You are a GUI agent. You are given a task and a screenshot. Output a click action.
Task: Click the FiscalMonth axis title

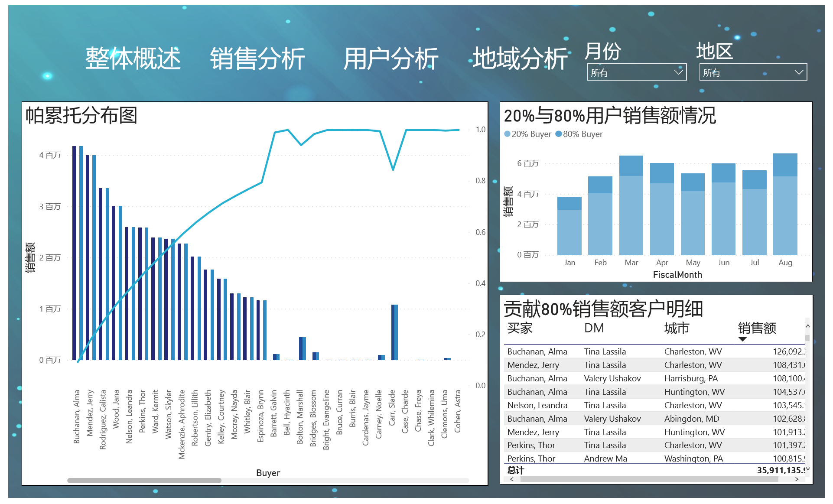(x=677, y=275)
